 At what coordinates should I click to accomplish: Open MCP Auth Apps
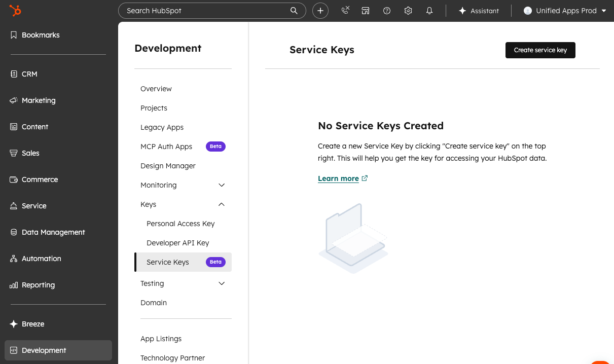[166, 147]
